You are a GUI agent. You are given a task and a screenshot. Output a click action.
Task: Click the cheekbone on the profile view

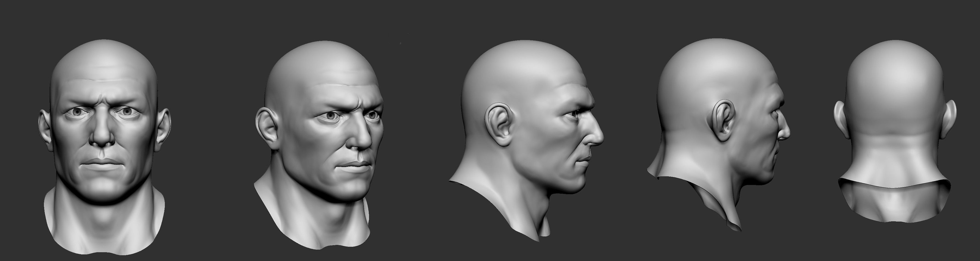point(559,133)
